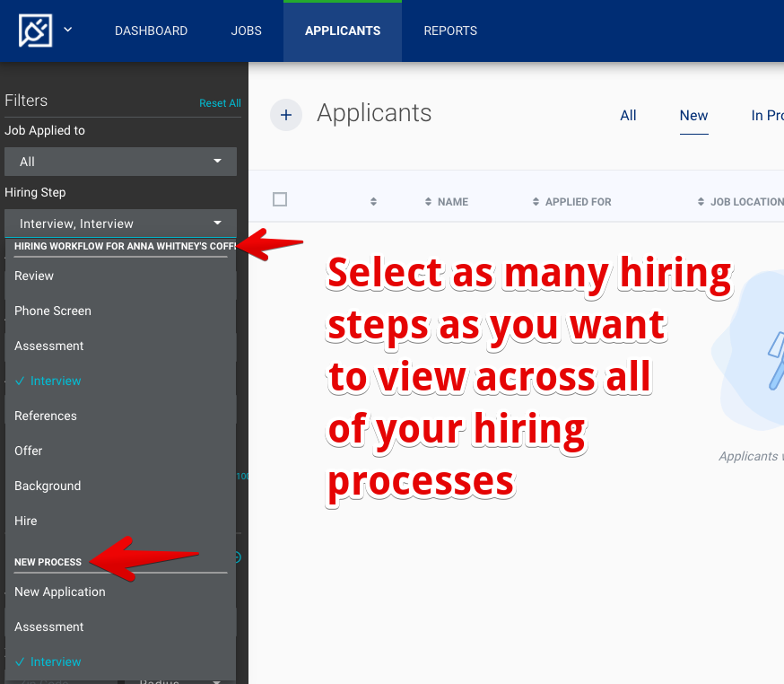Click the sort arrows beside NAME

tap(429, 202)
